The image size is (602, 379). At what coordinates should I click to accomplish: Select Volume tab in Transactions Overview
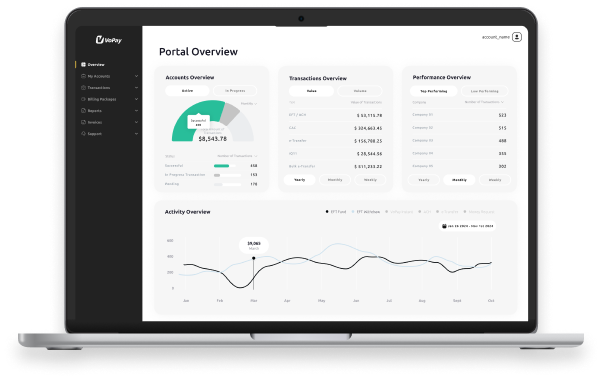[x=360, y=91]
